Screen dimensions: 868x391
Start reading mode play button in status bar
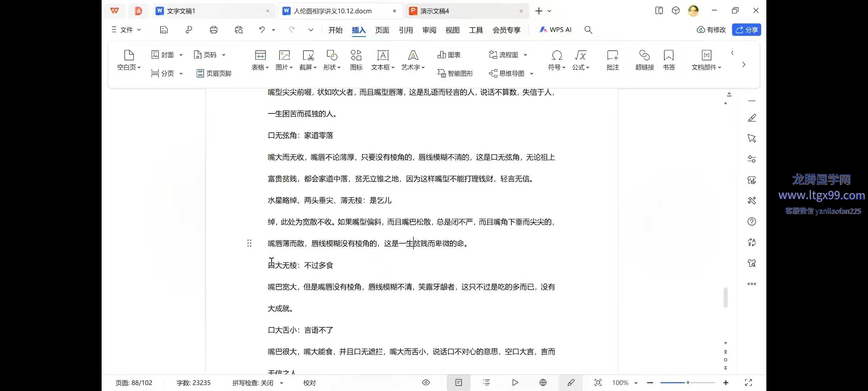[x=515, y=383]
